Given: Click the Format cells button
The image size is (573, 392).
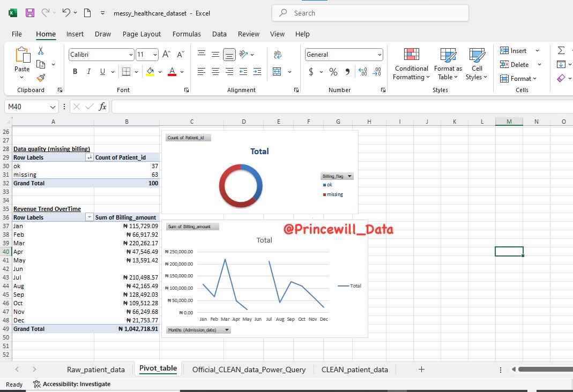Looking at the screenshot, I should pos(518,79).
